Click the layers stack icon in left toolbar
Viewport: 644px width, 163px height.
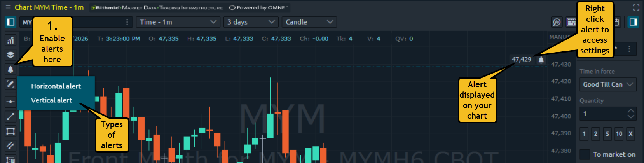[x=10, y=55]
